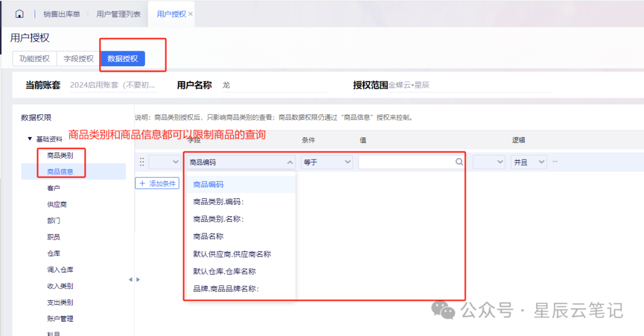Open 功能授权 tab
The width and height of the screenshot is (644, 336).
tap(35, 58)
